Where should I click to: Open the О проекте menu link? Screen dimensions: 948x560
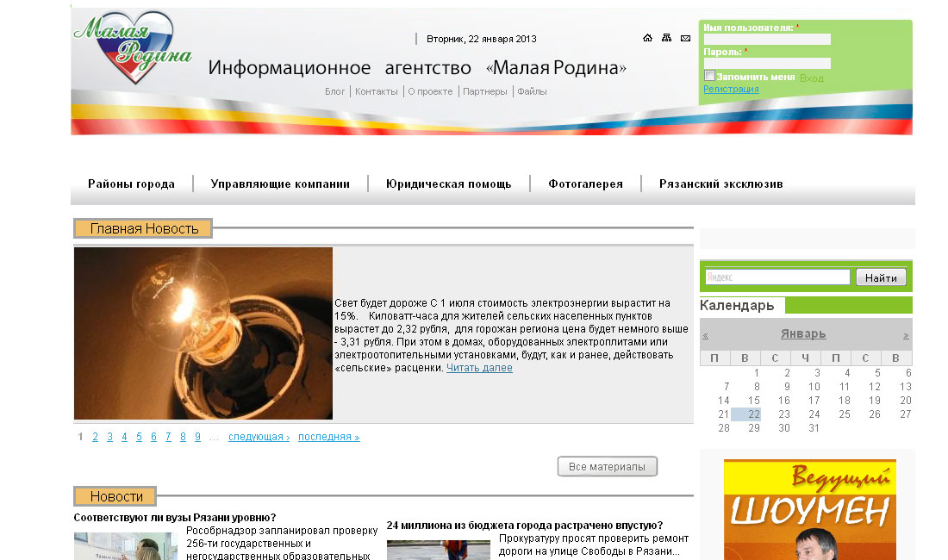[430, 91]
